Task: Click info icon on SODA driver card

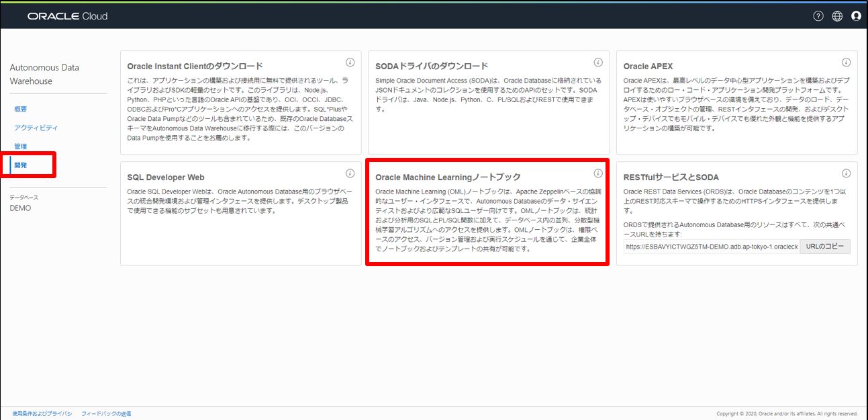Action: [x=598, y=62]
